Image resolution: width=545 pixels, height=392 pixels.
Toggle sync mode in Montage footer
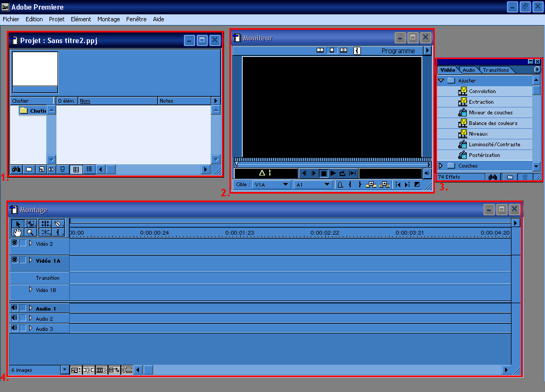tap(127, 370)
